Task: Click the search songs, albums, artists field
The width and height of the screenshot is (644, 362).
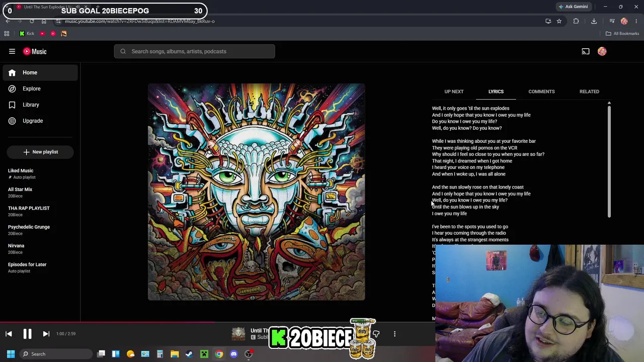Action: (x=194, y=51)
